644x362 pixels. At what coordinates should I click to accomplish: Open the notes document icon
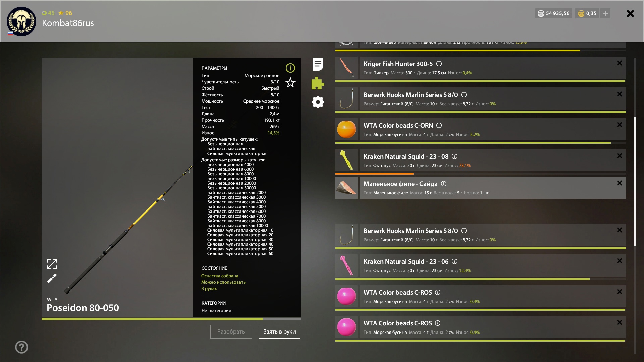(318, 64)
